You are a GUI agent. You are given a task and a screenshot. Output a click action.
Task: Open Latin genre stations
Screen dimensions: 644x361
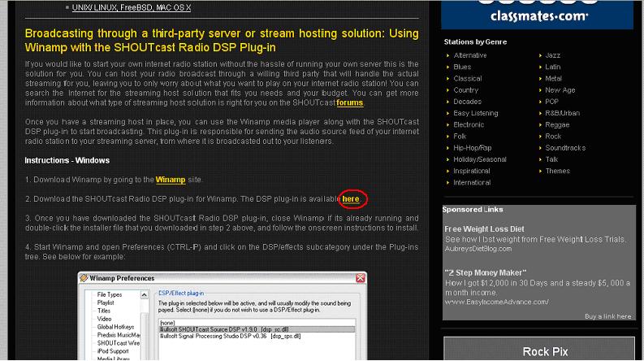coord(553,67)
